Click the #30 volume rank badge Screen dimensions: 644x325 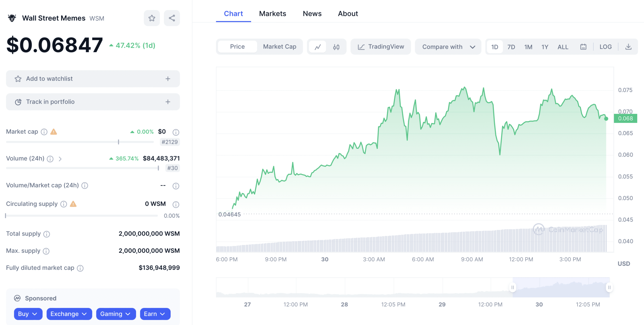coord(173,168)
